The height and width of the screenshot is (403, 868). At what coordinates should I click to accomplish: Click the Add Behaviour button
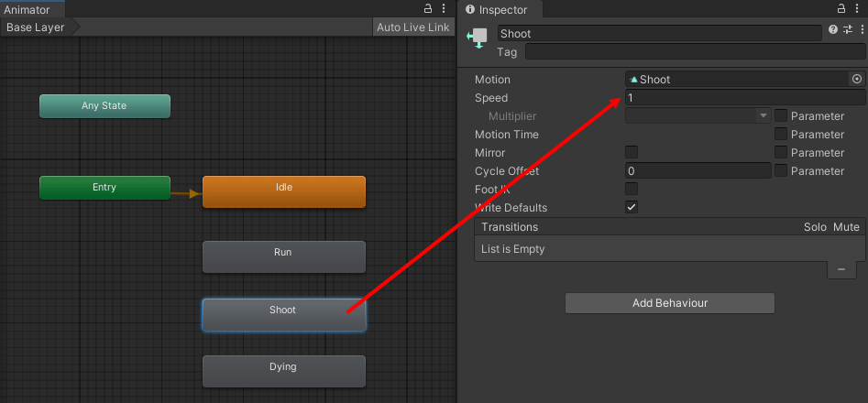669,303
